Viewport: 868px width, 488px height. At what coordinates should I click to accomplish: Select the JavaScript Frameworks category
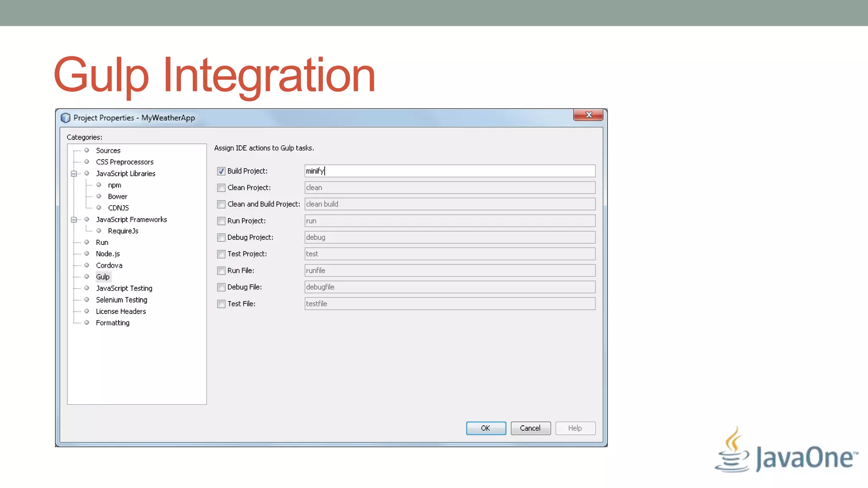coord(131,219)
